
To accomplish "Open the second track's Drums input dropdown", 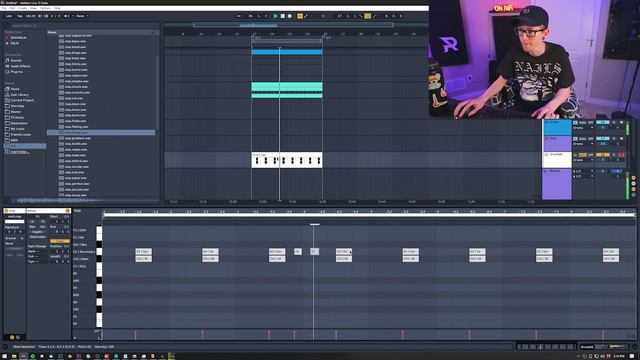I will point(583,144).
